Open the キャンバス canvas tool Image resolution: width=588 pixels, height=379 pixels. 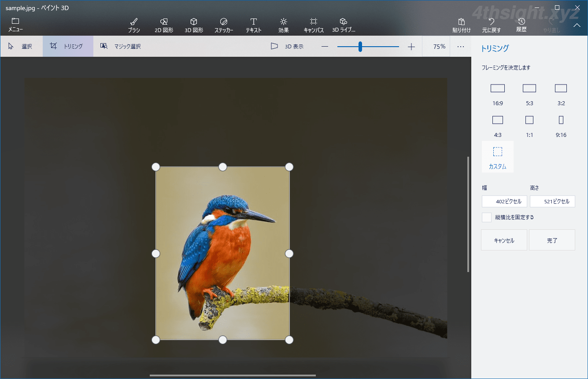(314, 25)
